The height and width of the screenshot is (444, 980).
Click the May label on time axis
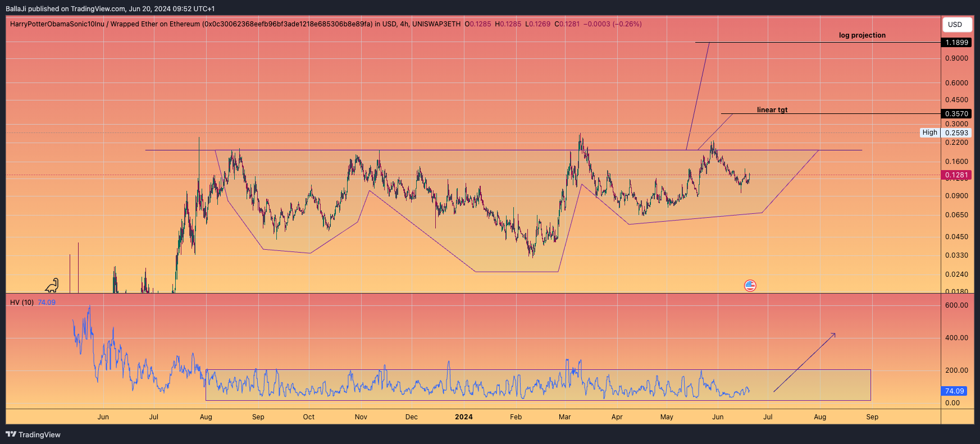(x=667, y=417)
